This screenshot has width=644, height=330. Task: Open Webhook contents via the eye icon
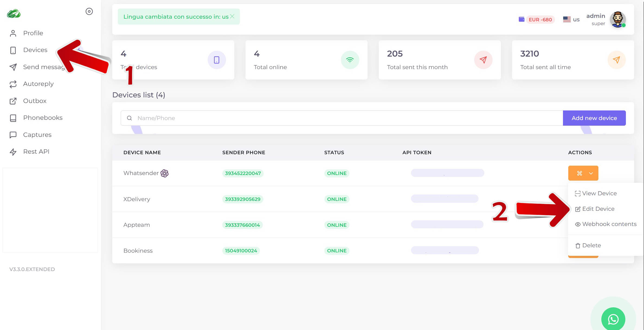[578, 224]
